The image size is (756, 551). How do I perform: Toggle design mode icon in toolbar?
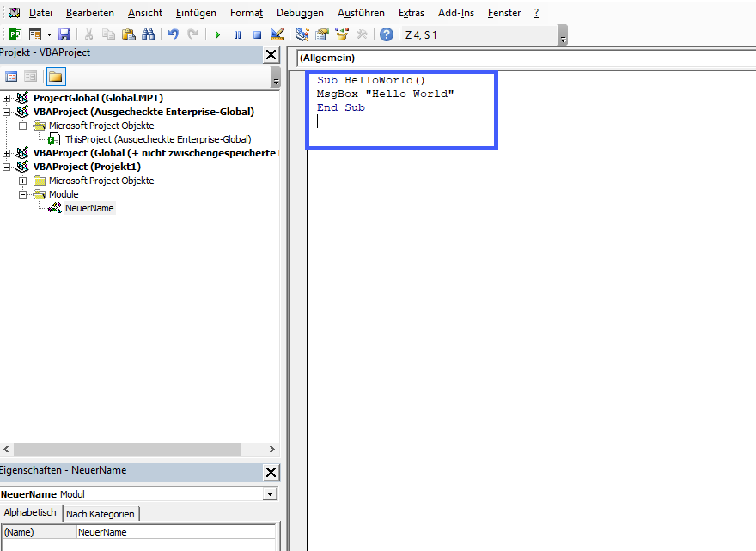tap(277, 34)
